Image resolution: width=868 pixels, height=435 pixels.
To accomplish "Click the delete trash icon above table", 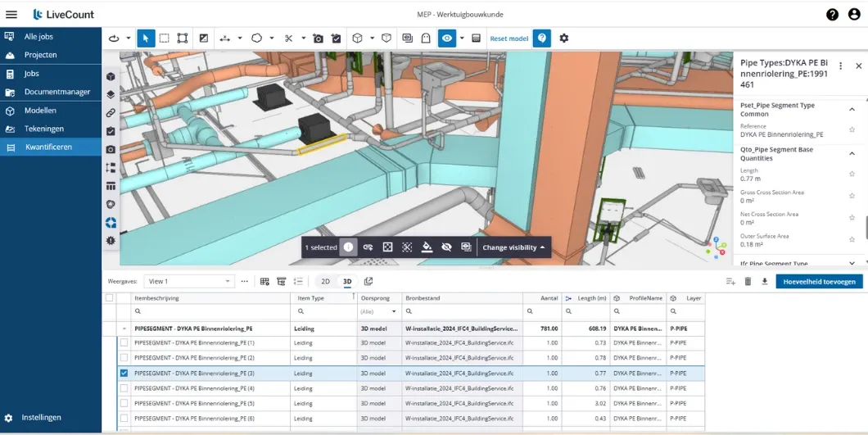I will coord(748,282).
